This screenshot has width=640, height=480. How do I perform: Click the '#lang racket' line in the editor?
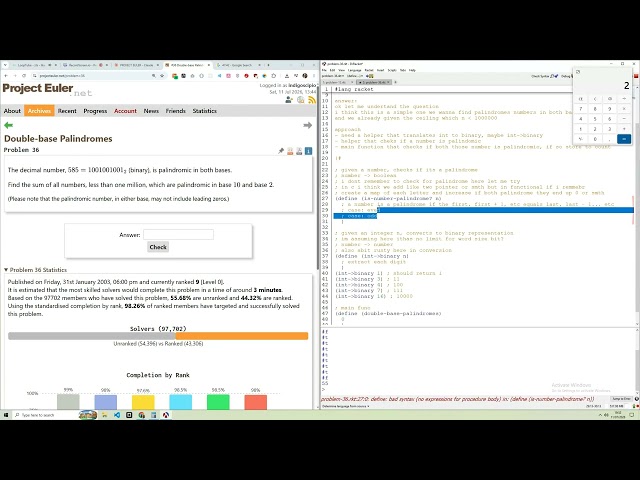click(x=354, y=89)
